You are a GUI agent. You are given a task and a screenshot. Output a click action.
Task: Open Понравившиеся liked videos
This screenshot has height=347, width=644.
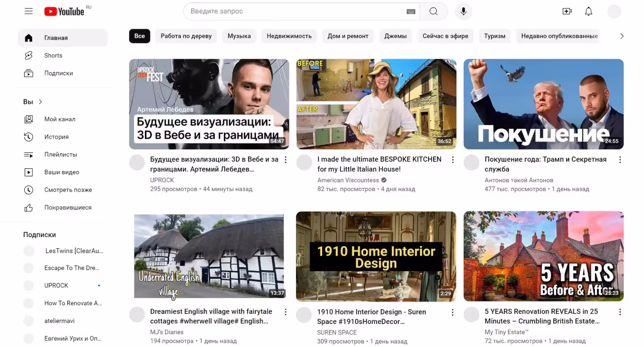tap(68, 208)
